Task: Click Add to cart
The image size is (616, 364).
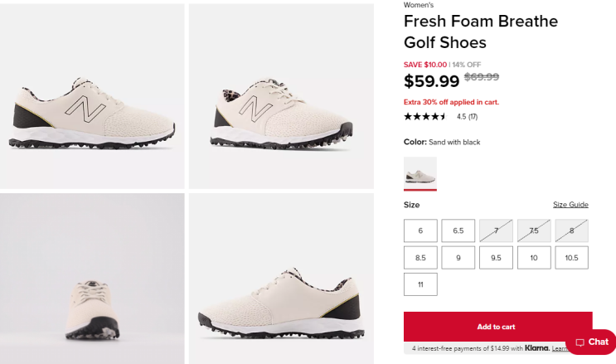Action: (x=497, y=327)
